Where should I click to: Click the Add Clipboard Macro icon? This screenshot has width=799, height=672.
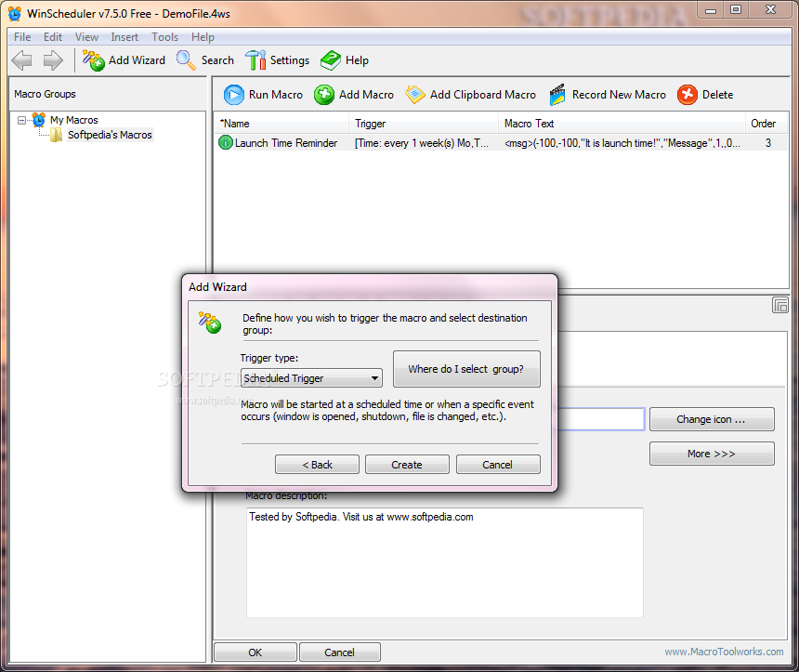tap(414, 95)
